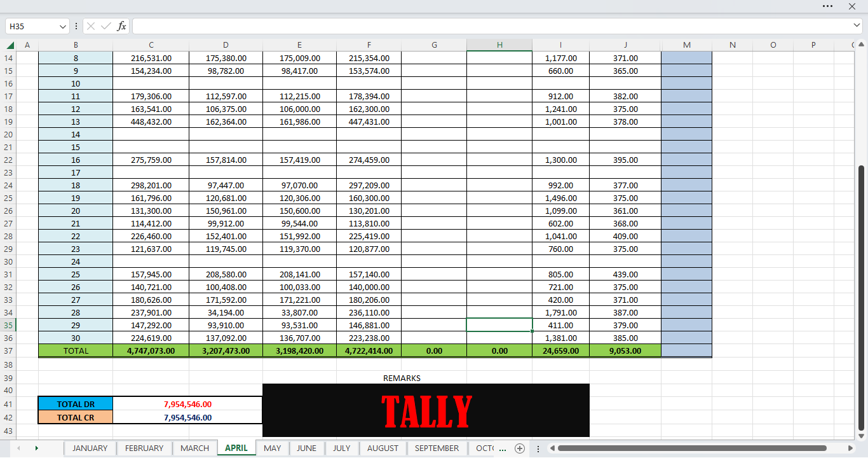Screen dimensions: 868x458
Task: Click the vertical scrollbar thumb
Action: click(862, 298)
